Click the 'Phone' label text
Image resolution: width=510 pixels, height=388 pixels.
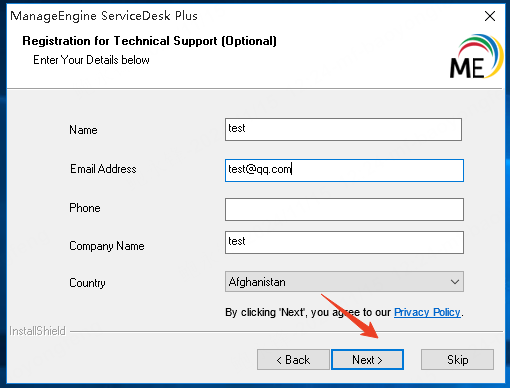[x=85, y=208]
